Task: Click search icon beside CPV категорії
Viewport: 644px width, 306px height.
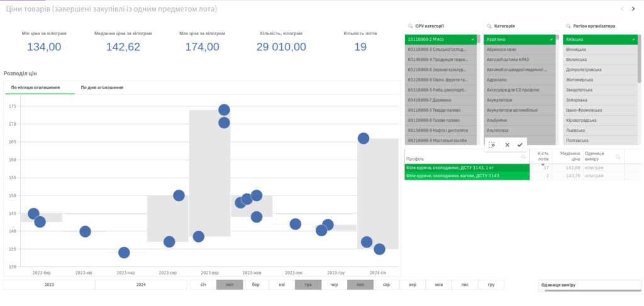Action: (410, 26)
